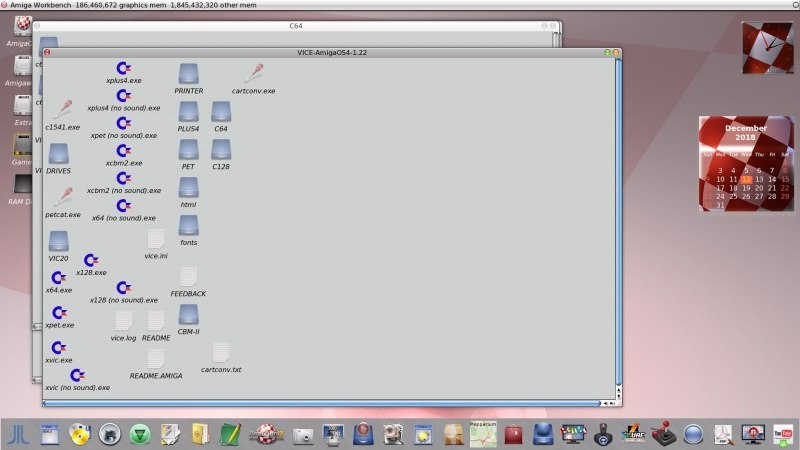Open the CBM-II drawer
Screen dimensions: 800x450
[188, 315]
